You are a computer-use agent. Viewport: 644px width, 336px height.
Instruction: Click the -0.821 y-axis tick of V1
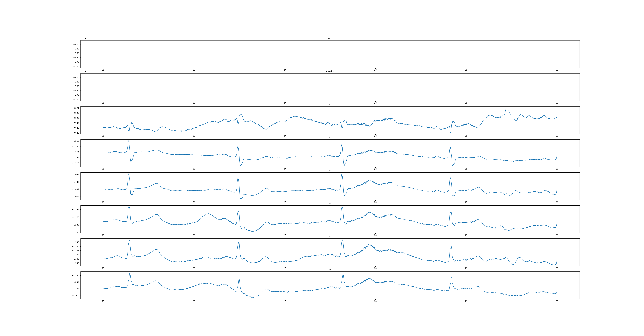(75, 108)
